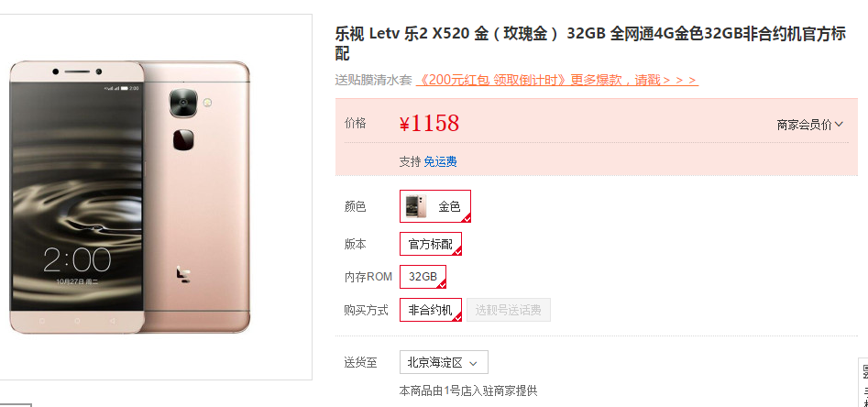868x407 pixels.
Task: Select the 金色 color option
Action: click(x=435, y=206)
